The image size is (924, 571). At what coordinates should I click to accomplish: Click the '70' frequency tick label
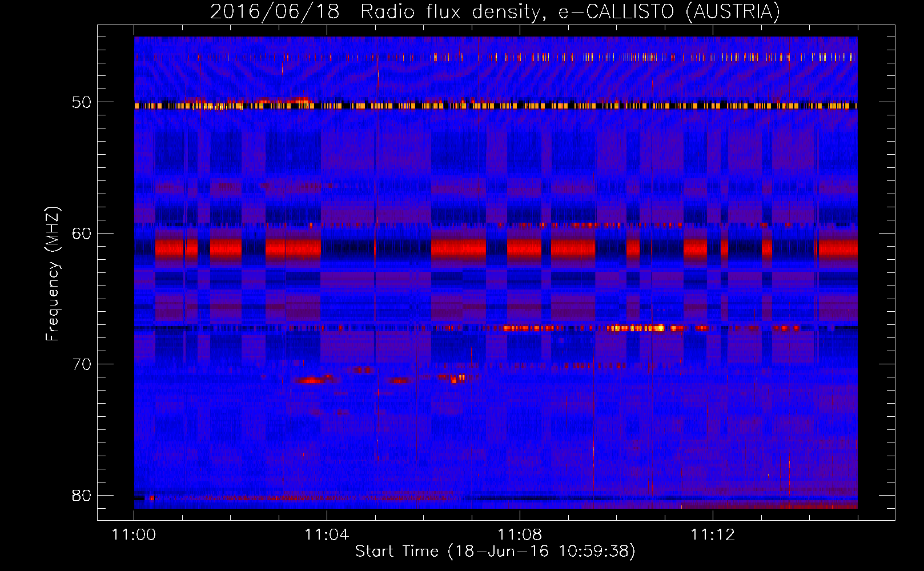pos(82,364)
